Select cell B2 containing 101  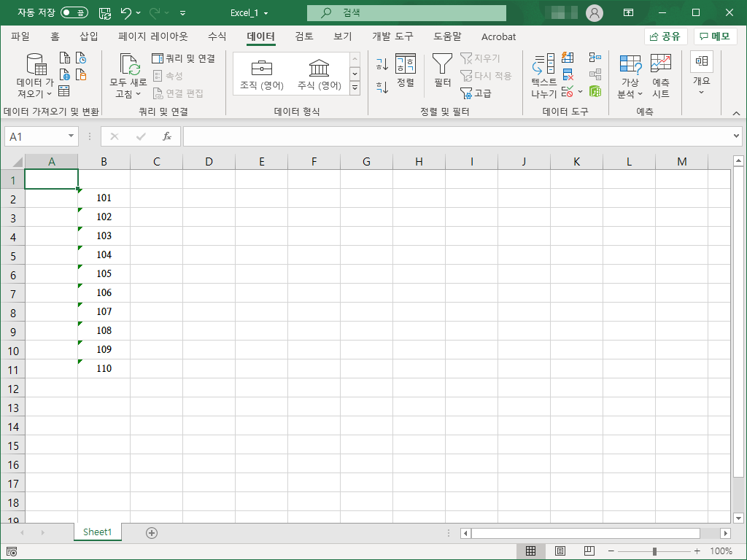click(104, 198)
